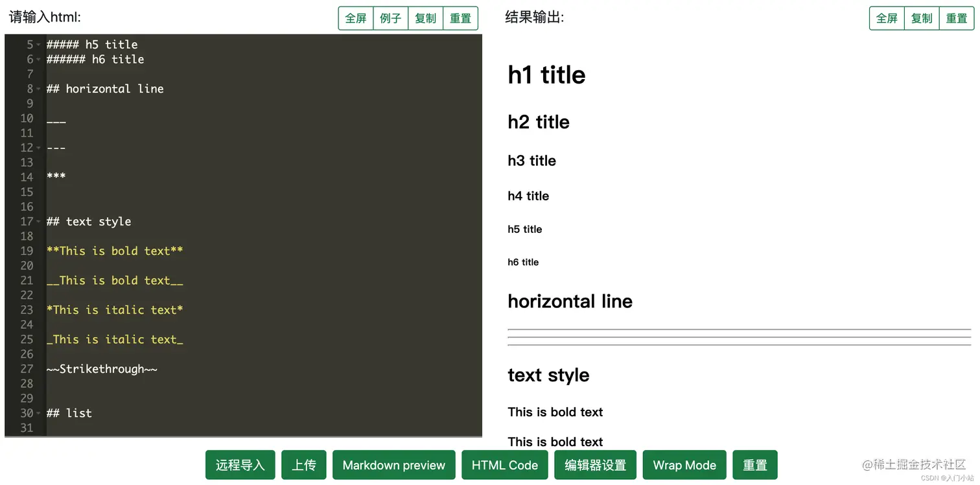Click 复制 button above the input editor
Image resolution: width=980 pixels, height=485 pixels.
(x=426, y=18)
